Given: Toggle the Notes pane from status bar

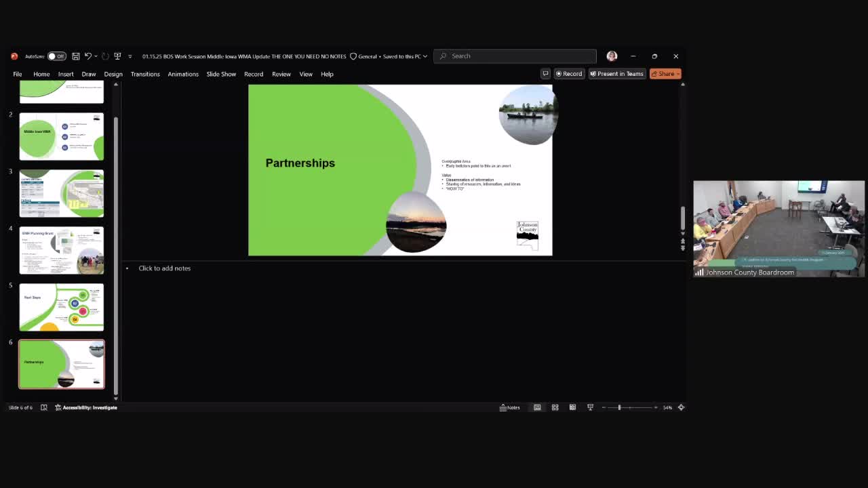Looking at the screenshot, I should (x=510, y=407).
